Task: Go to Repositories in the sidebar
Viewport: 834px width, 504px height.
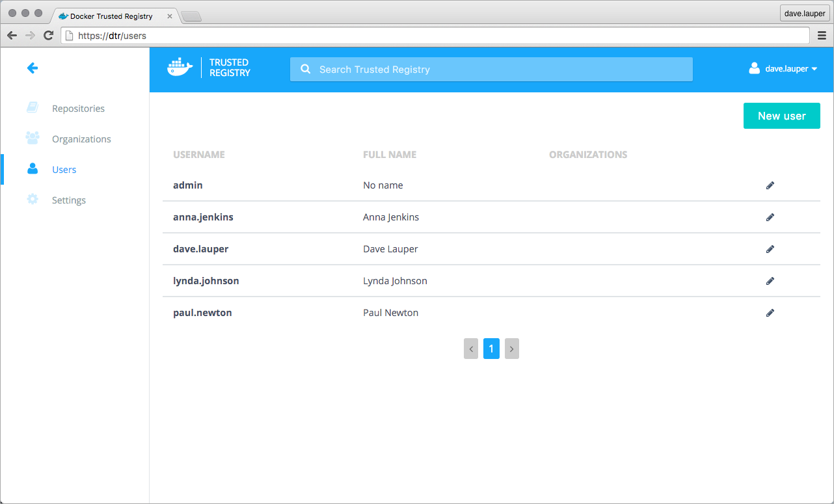Action: click(x=78, y=109)
